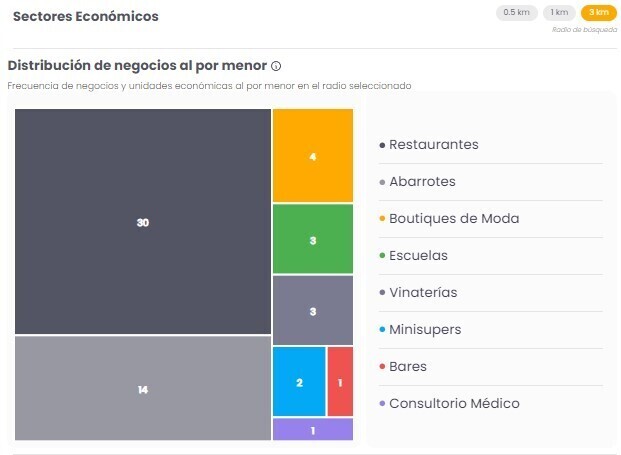Click the red Bares treemap block
The image size is (621, 455).
point(340,382)
